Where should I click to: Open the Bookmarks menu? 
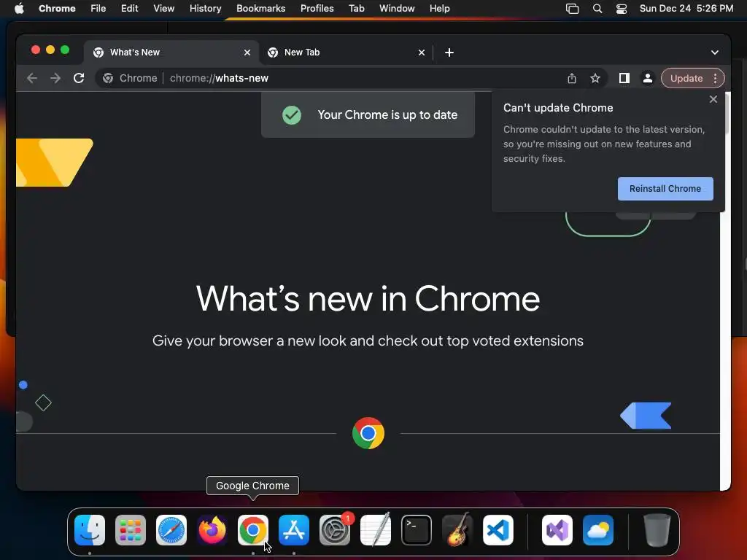coord(260,8)
